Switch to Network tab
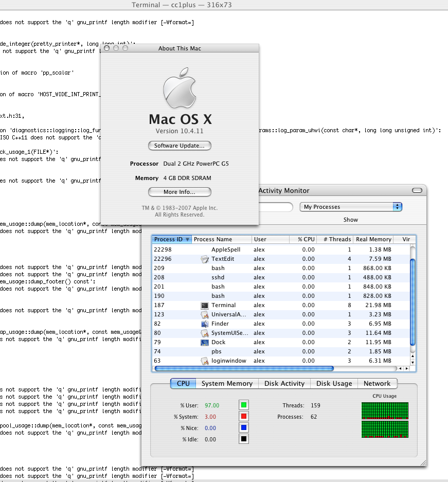The width and height of the screenshot is (448, 482). [x=377, y=383]
